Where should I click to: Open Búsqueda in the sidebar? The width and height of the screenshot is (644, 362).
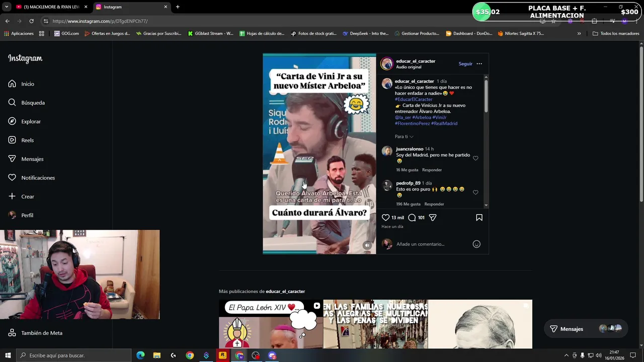click(x=26, y=103)
